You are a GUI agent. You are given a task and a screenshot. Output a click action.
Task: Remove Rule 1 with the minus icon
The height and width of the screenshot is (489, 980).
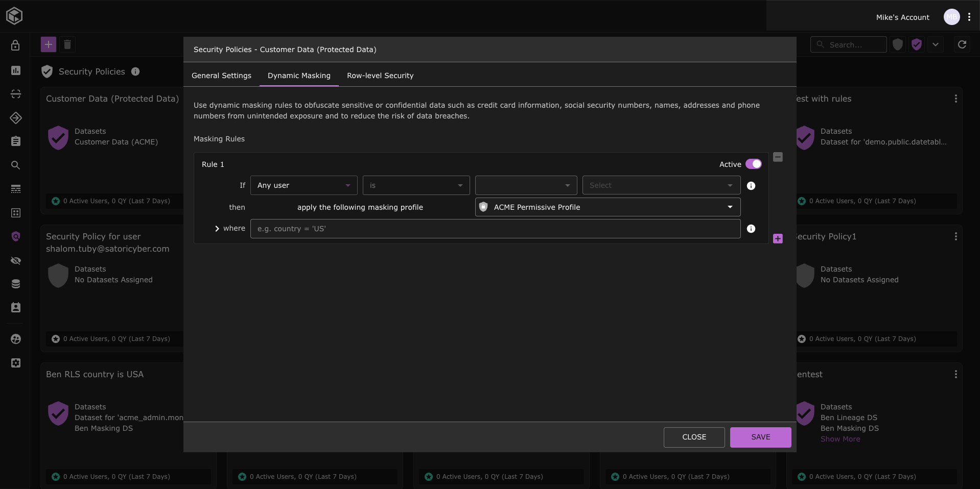778,157
